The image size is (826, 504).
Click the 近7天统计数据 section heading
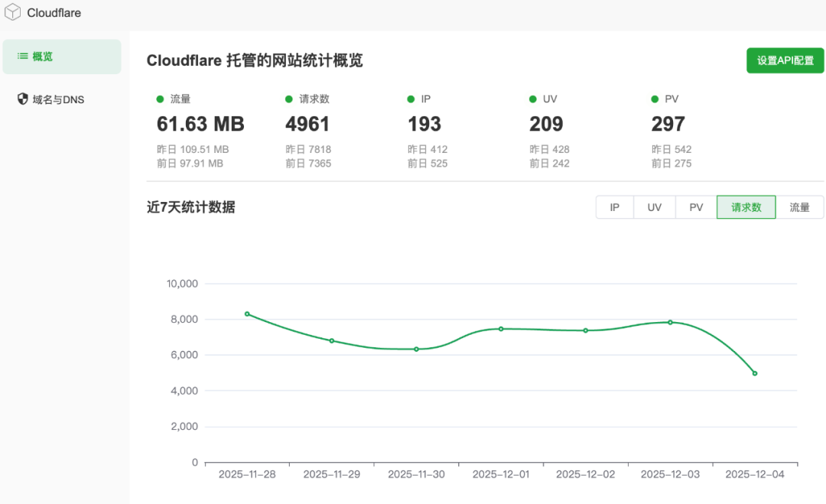pyautogui.click(x=190, y=207)
